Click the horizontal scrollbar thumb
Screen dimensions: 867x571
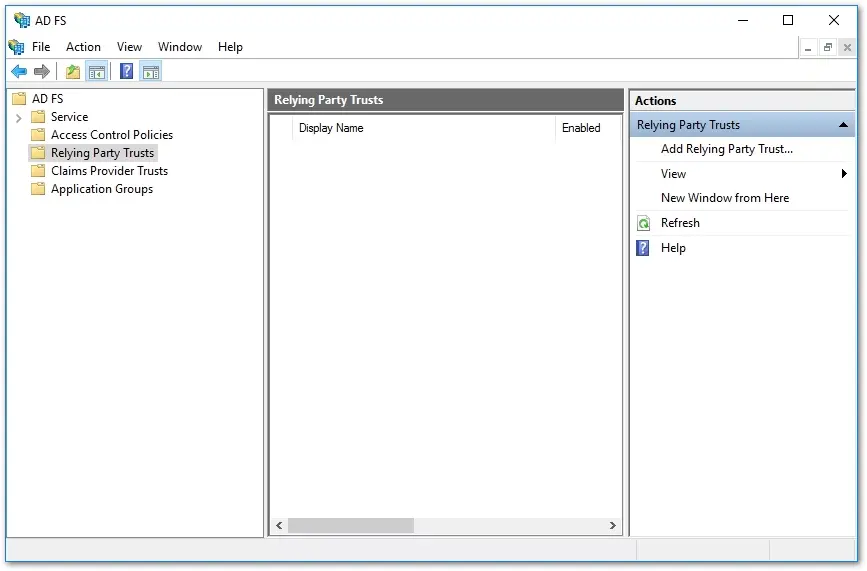click(351, 526)
